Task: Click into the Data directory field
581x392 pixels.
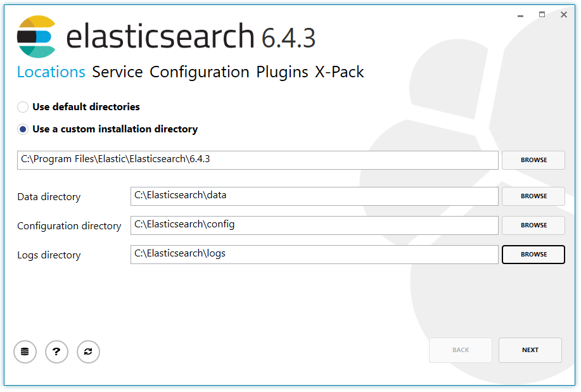Action: click(x=314, y=196)
